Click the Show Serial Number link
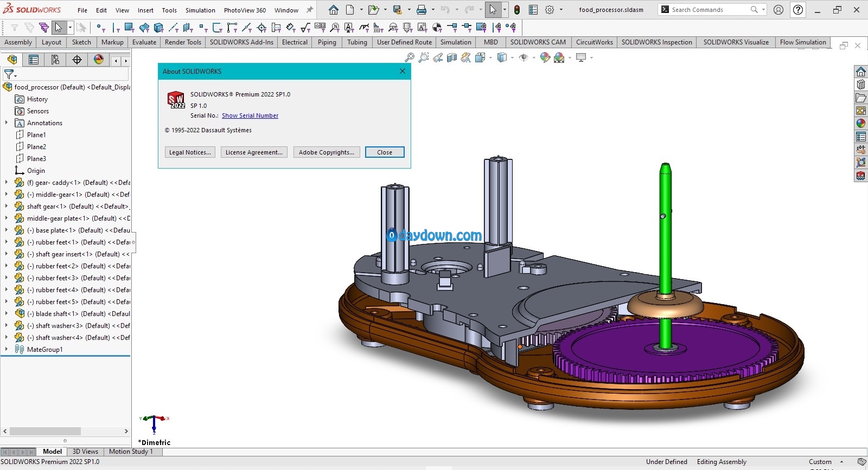Screen dimensions: 868x470 (250, 115)
